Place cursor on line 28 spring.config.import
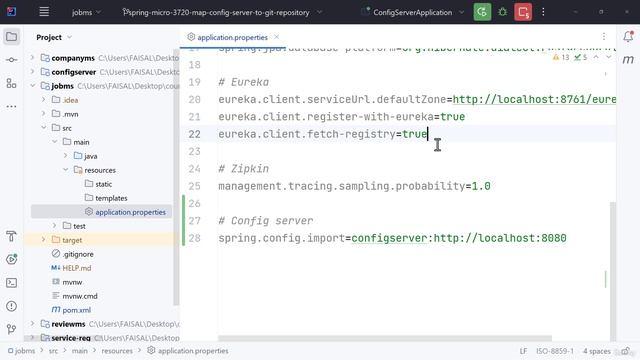 [392, 238]
